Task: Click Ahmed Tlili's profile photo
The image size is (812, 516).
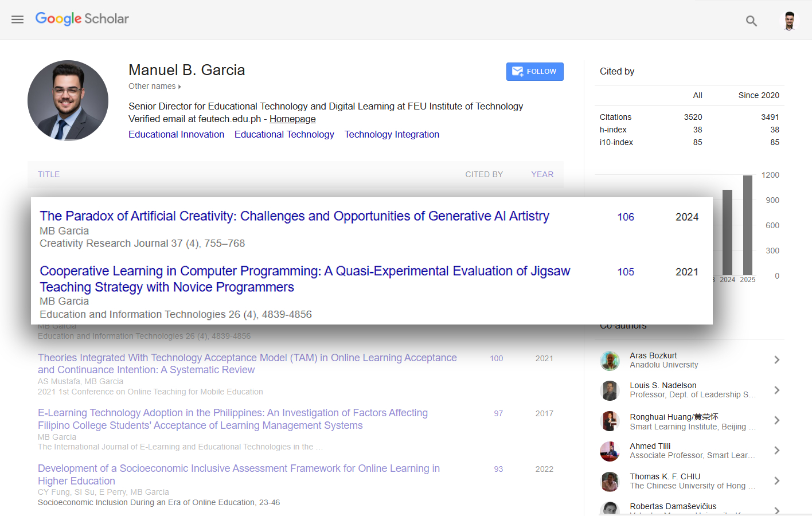Action: click(x=610, y=451)
